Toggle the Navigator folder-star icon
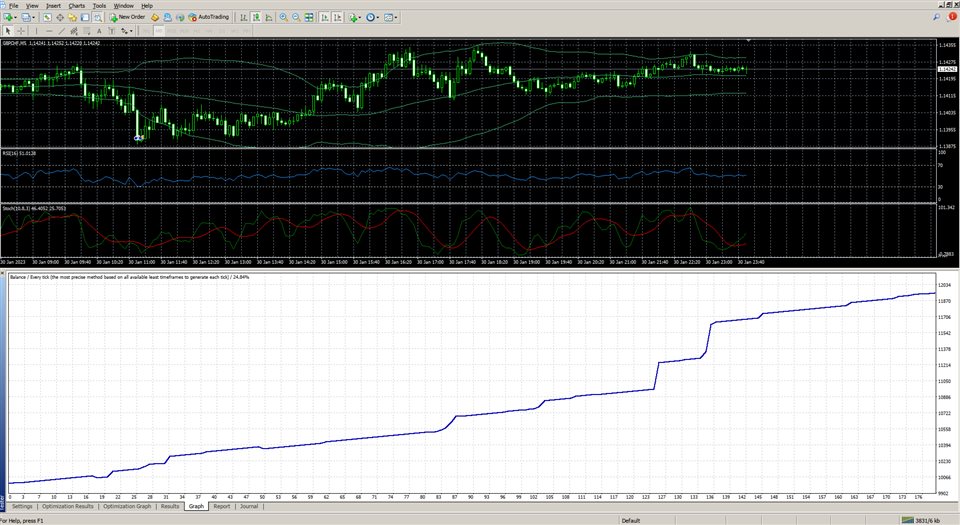960x525 pixels. (x=72, y=17)
